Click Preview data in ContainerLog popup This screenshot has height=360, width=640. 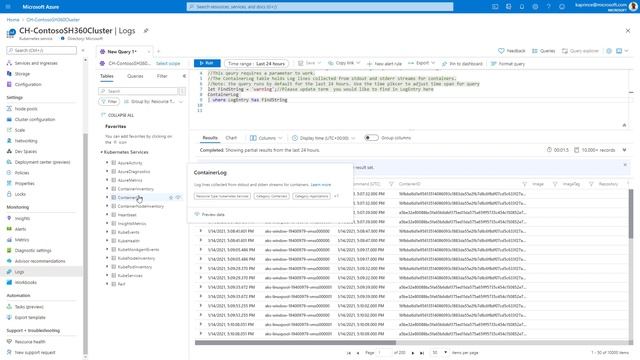pos(209,214)
